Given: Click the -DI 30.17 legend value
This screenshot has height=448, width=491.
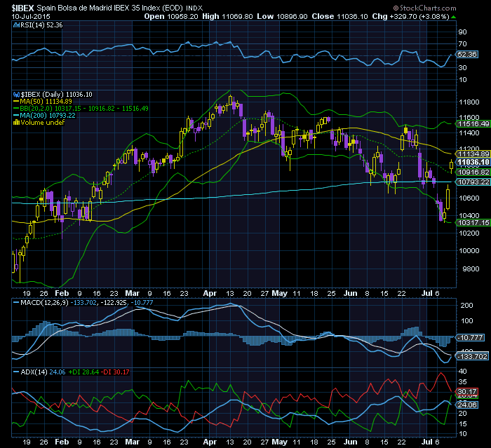Looking at the screenshot, I should (x=116, y=372).
